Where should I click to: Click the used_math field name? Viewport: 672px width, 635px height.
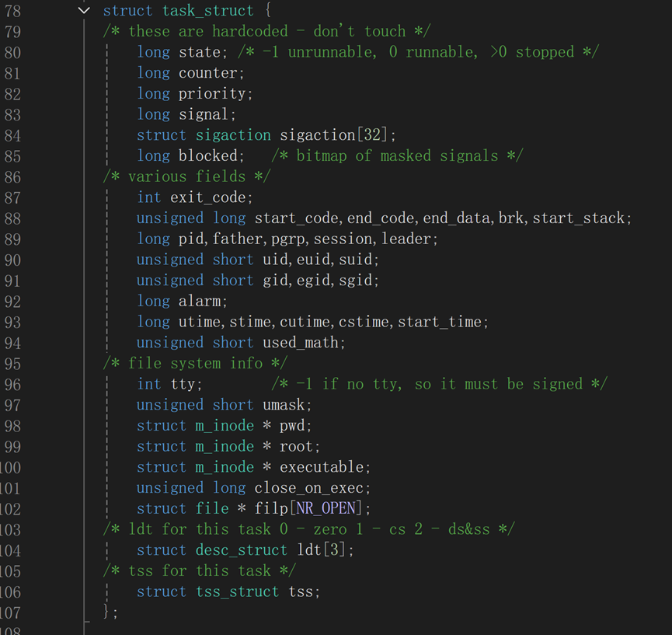click(301, 343)
